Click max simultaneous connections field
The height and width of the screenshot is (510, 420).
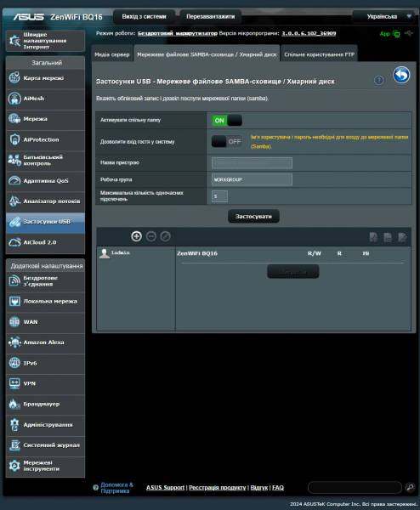pyautogui.click(x=219, y=196)
